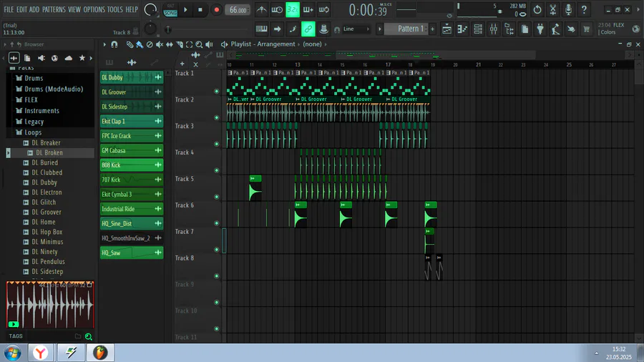Image resolution: width=644 pixels, height=362 pixels.
Task: Open the EDIT menu
Action: [21, 9]
